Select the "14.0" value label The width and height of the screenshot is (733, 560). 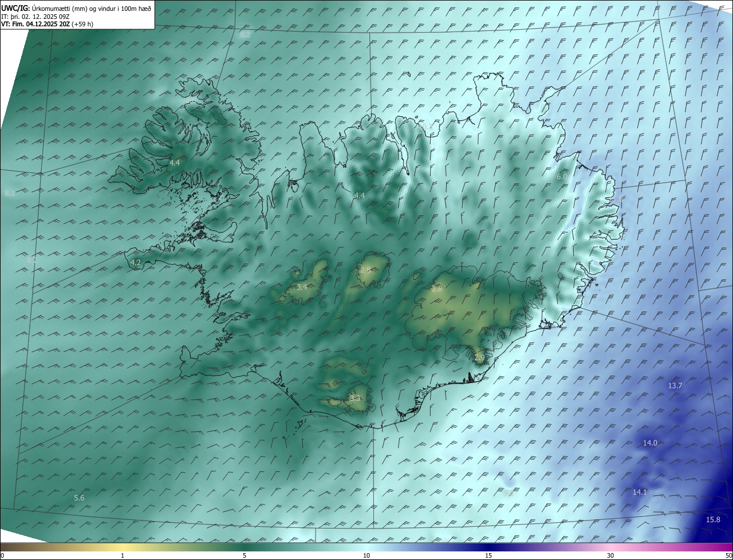tap(650, 443)
